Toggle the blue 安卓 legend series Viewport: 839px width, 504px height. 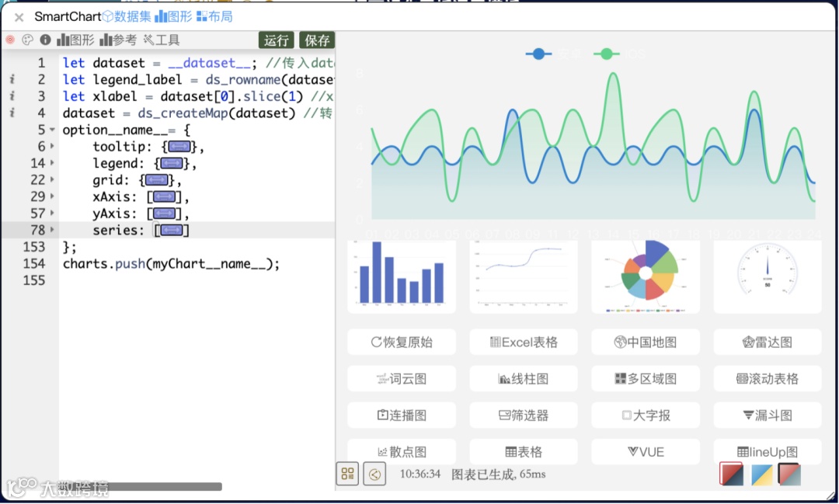(553, 54)
